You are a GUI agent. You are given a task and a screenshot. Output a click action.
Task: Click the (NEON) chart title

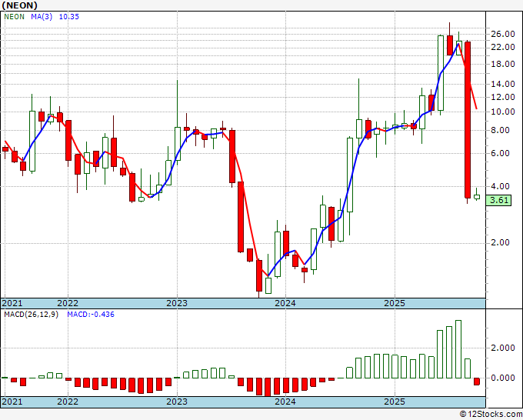tap(19, 5)
